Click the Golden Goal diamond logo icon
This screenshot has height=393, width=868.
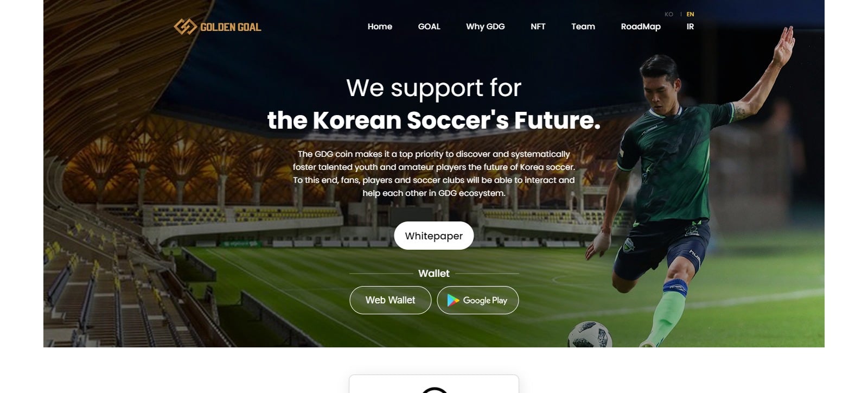185,27
